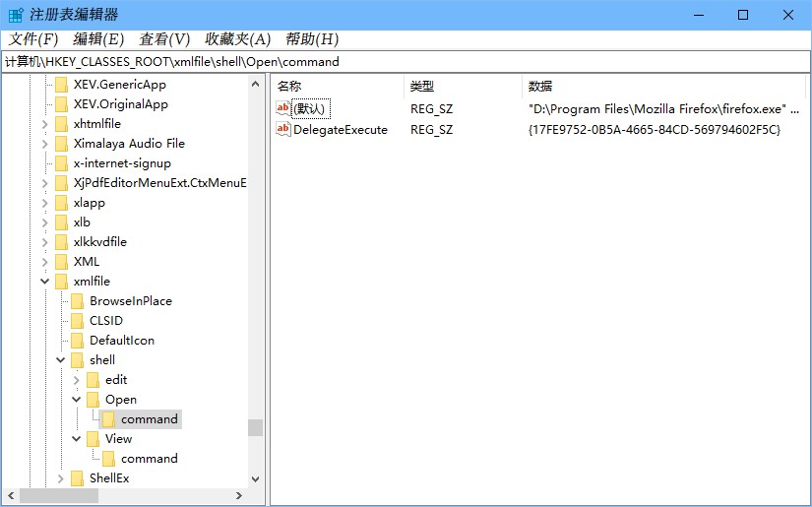Open the 帮助(H) menu
Image resolution: width=812 pixels, height=507 pixels.
312,39
